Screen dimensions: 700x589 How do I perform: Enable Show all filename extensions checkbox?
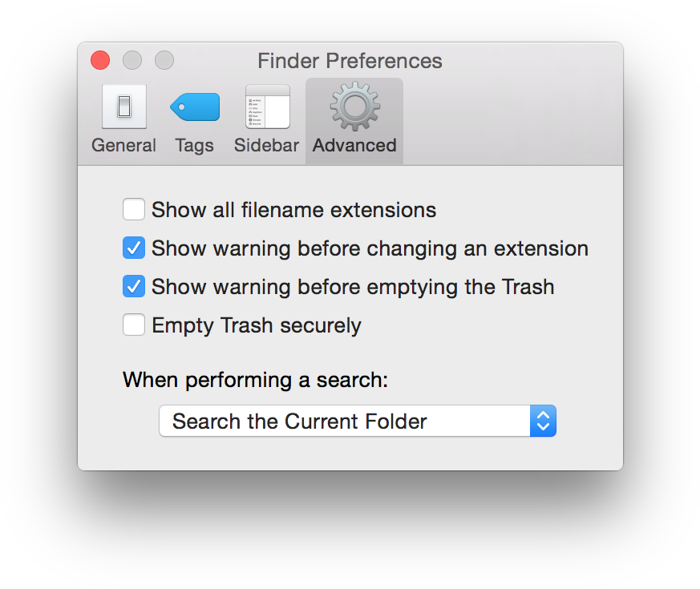[134, 209]
